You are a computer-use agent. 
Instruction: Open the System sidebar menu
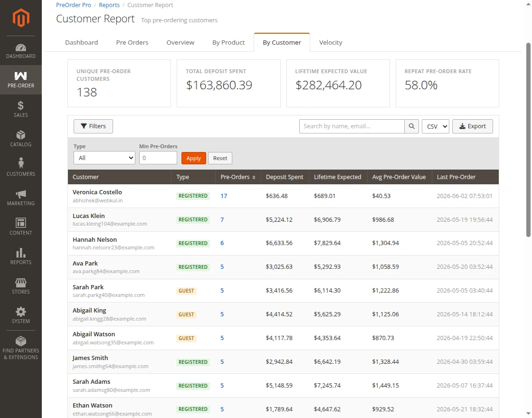[21, 315]
